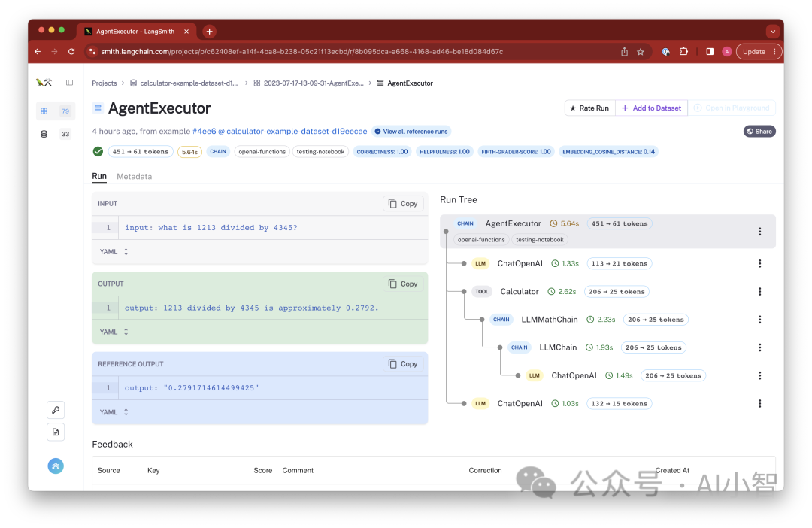The image size is (812, 528).
Task: Click the AgentExecutor breadcrumb
Action: (x=405, y=83)
